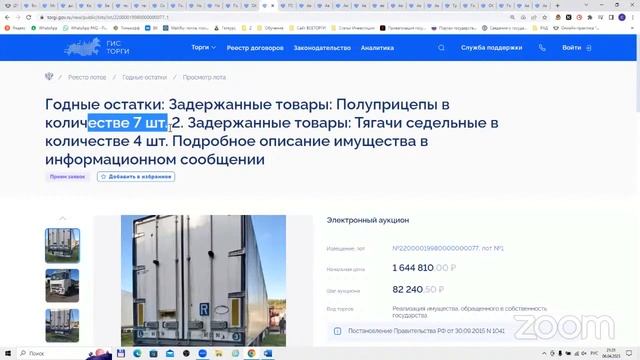This screenshot has width=640, height=360.
Task: Click the Прием заявок status badge
Action: coord(67,177)
